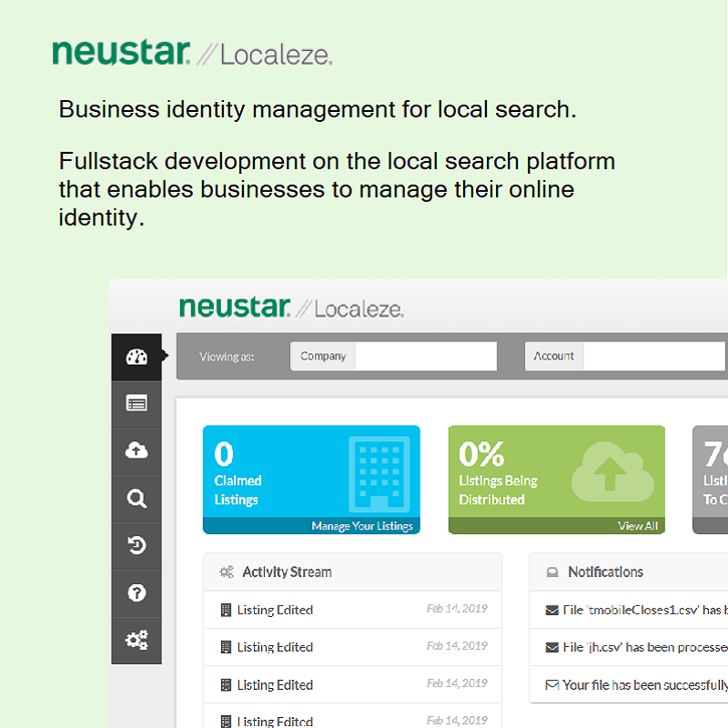Open the 'File tmobileCloses1.csv' notification

click(x=629, y=610)
